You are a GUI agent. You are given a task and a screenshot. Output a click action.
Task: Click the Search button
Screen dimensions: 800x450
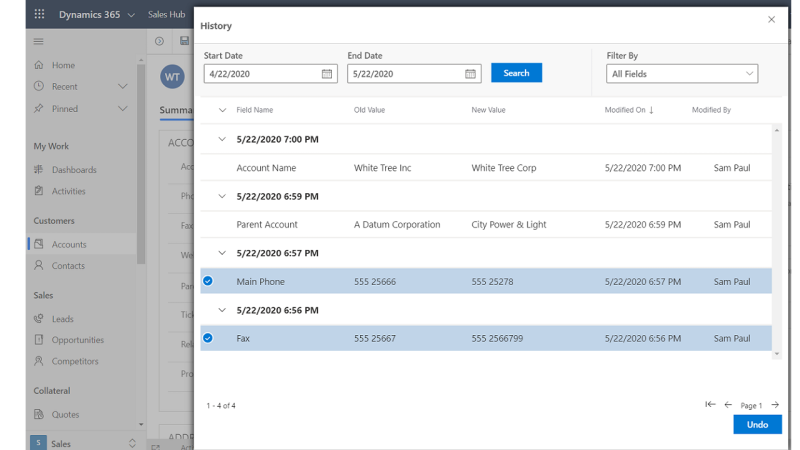click(516, 73)
